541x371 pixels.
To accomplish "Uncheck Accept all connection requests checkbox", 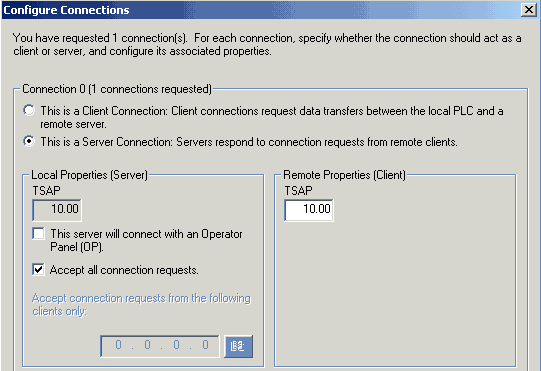I will point(38,269).
